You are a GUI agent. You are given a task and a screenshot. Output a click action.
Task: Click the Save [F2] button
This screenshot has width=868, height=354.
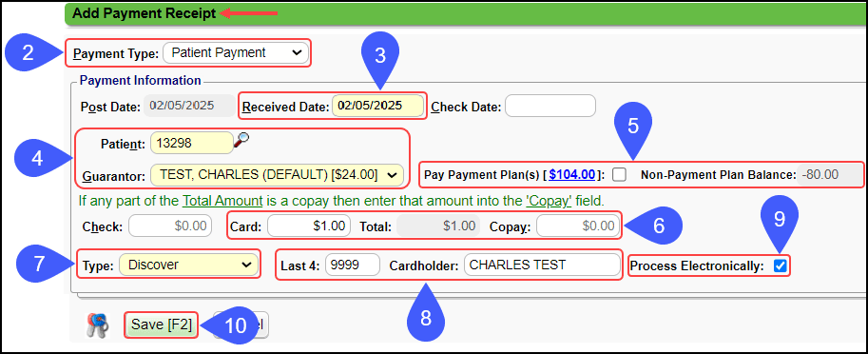coord(162,325)
